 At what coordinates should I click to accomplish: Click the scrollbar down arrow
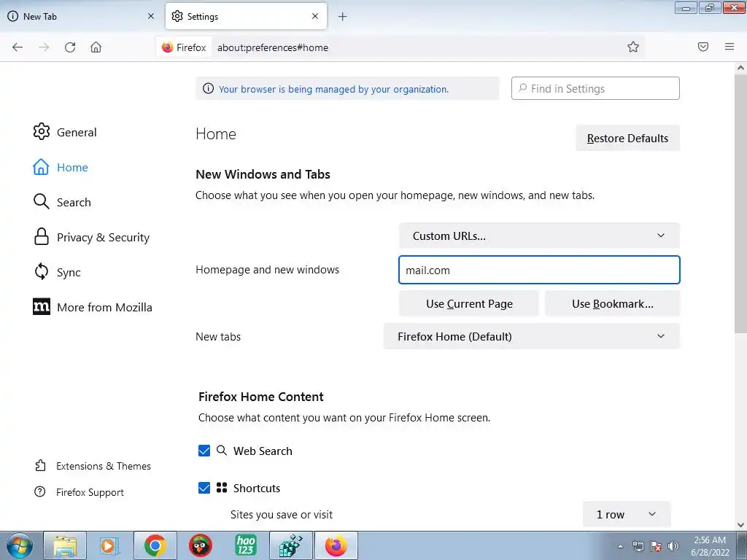pyautogui.click(x=740, y=525)
